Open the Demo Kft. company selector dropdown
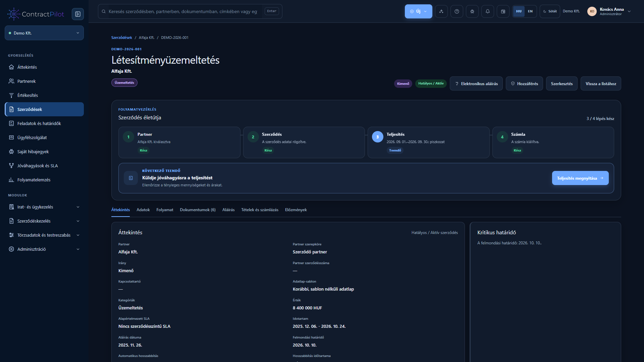 pyautogui.click(x=44, y=33)
